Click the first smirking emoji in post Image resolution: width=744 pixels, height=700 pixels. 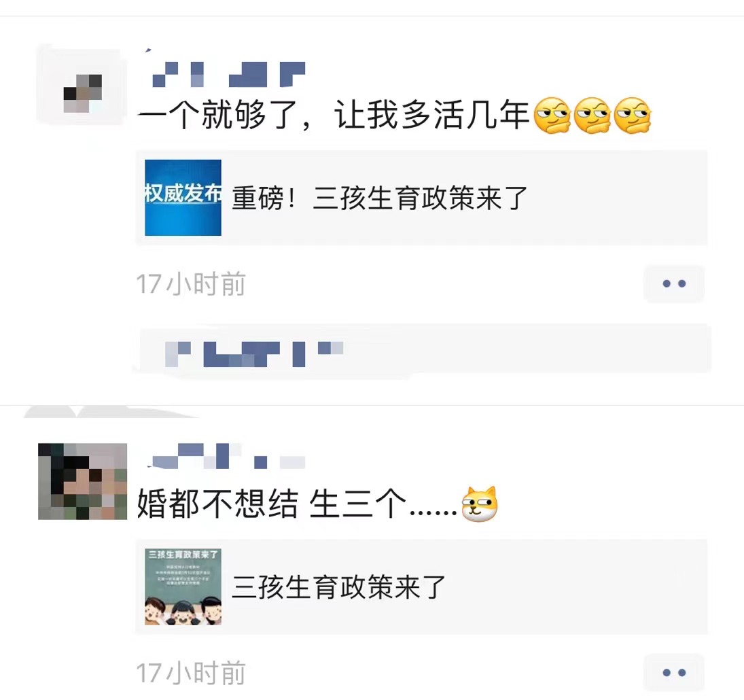point(552,116)
